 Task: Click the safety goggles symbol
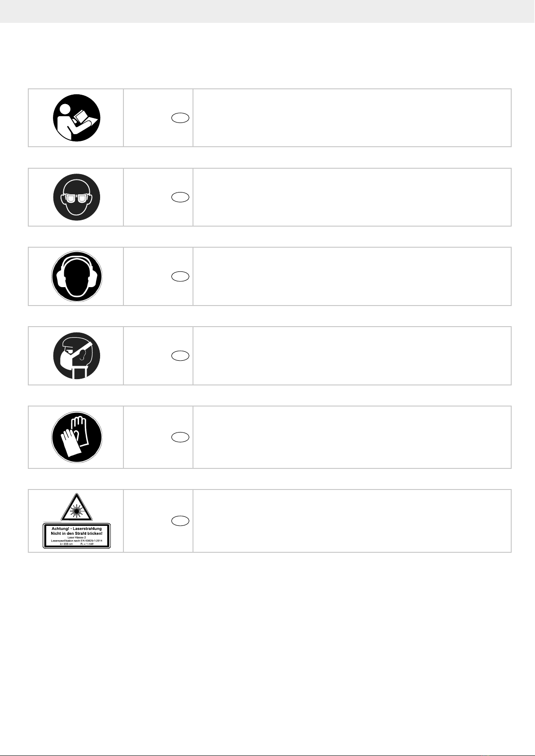pyautogui.click(x=76, y=197)
